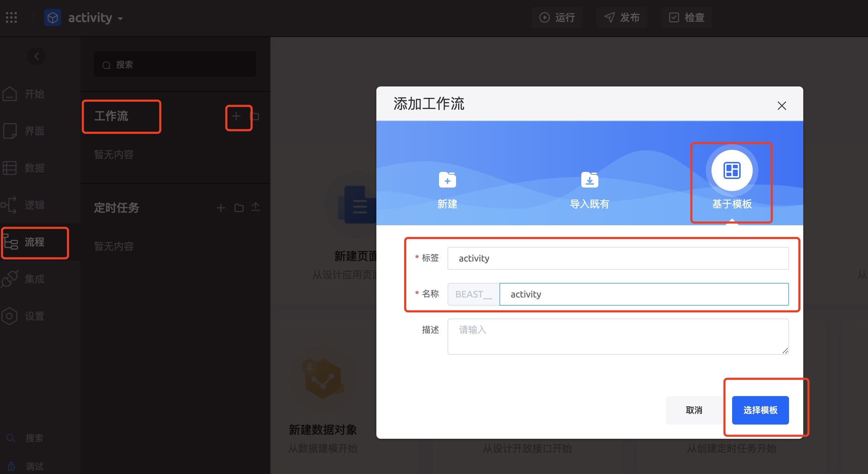The width and height of the screenshot is (868, 474).
Task: Open the activity app dropdown
Action: [95, 18]
